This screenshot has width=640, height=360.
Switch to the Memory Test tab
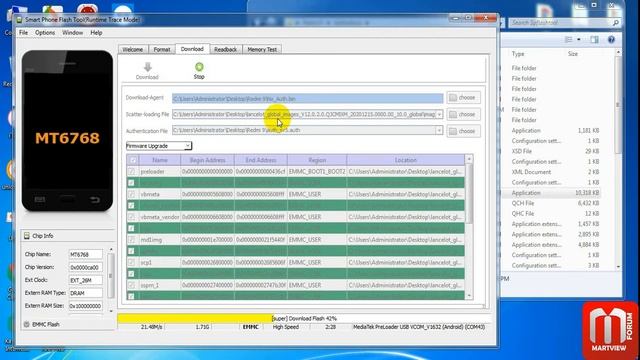pyautogui.click(x=262, y=49)
